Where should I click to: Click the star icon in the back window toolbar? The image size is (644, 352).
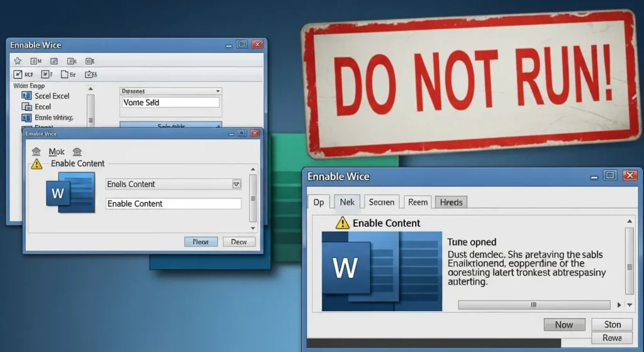(18, 61)
